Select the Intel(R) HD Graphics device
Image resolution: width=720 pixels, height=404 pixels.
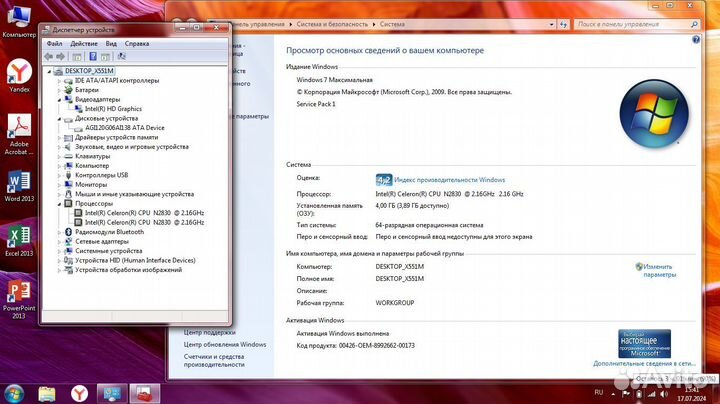113,109
